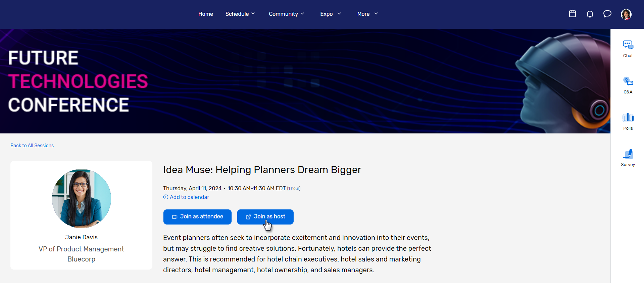Click Join as host button
644x283 pixels.
point(265,217)
